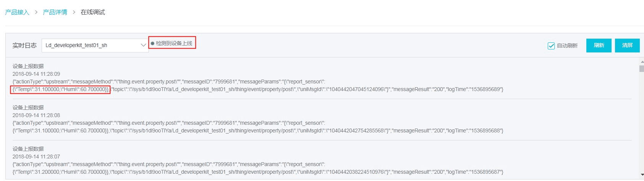This screenshot has height=181, width=644.
Task: Click the scrollbar down arrow of log panel
Action: [642, 175]
